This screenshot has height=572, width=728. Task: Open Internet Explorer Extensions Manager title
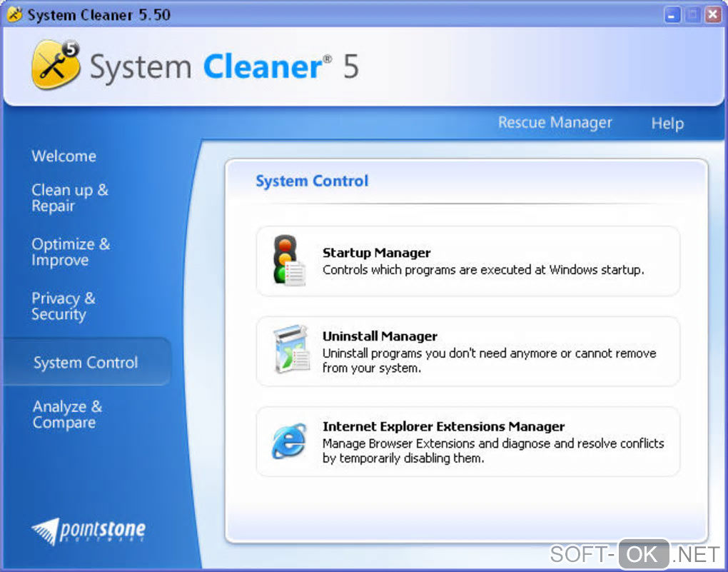point(444,426)
